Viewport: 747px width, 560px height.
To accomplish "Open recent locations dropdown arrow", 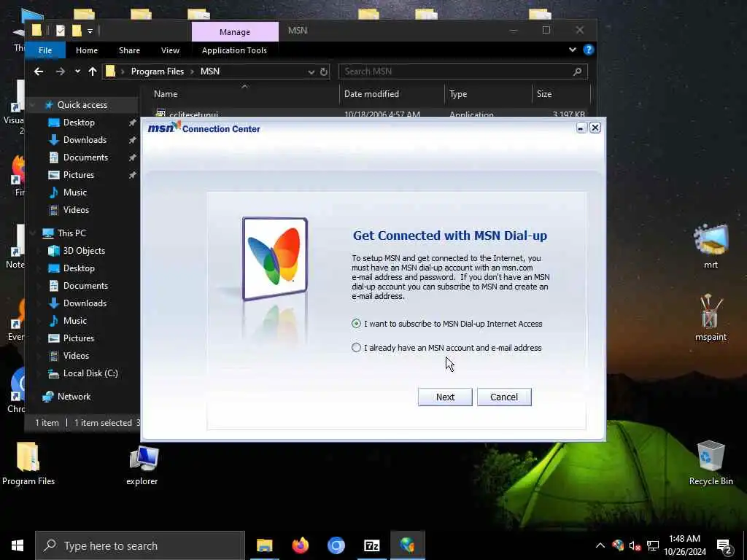I will click(x=77, y=71).
